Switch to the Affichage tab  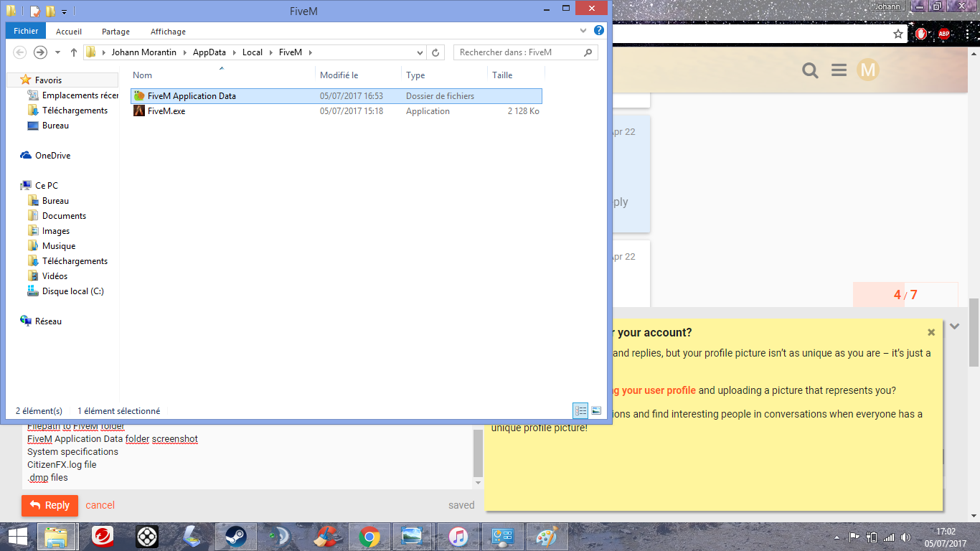[x=168, y=32]
